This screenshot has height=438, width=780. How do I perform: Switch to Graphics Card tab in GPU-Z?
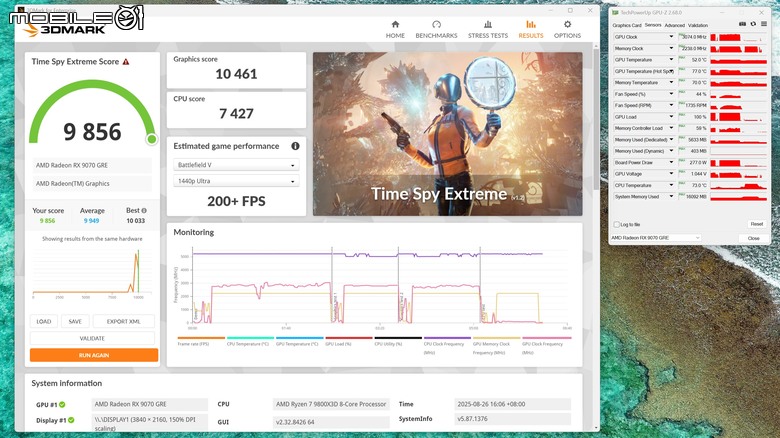[627, 25]
